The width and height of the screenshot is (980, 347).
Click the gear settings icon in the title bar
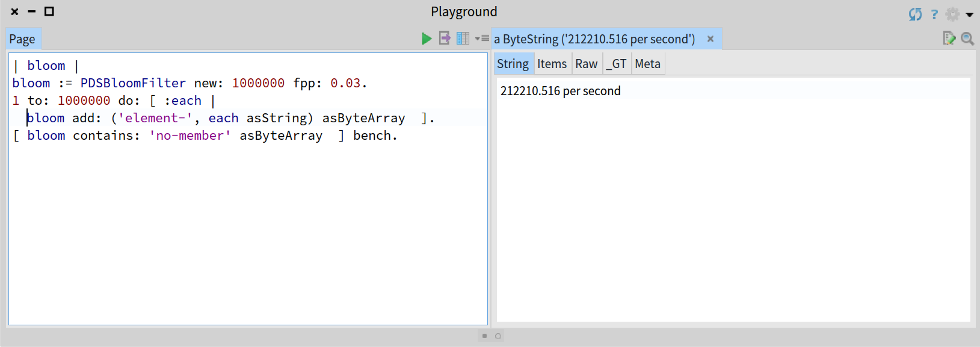[x=952, y=14]
